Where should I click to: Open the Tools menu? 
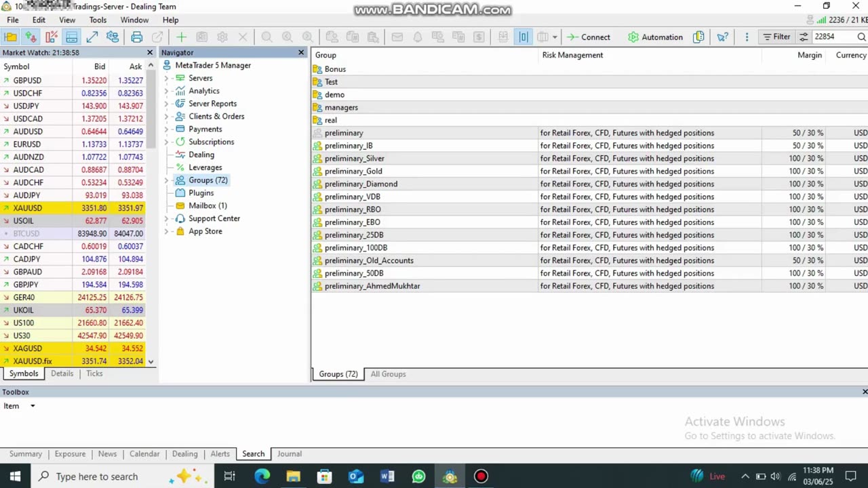click(x=98, y=20)
